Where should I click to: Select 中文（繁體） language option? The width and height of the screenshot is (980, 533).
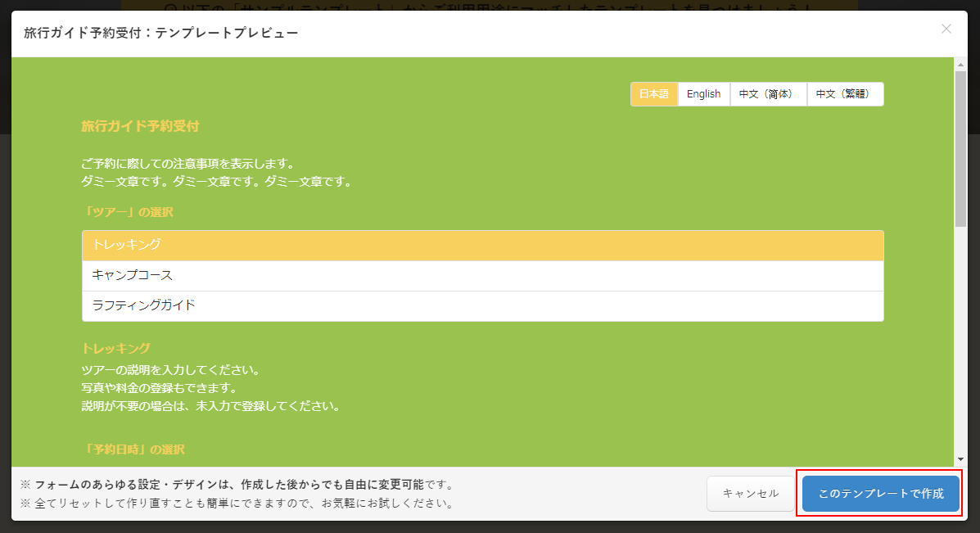coord(844,94)
